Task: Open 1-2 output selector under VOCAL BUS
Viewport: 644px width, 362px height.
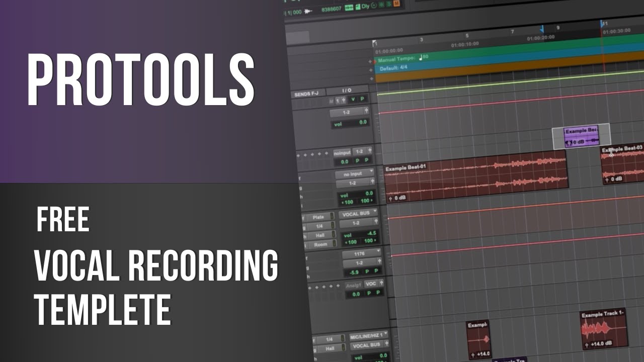Action: pos(359,223)
